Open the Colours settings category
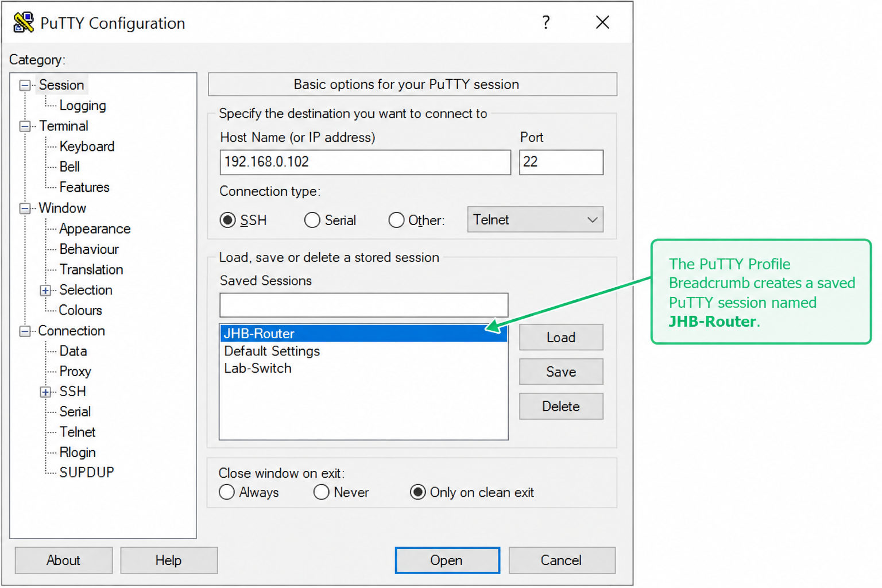882x588 pixels. tap(80, 310)
